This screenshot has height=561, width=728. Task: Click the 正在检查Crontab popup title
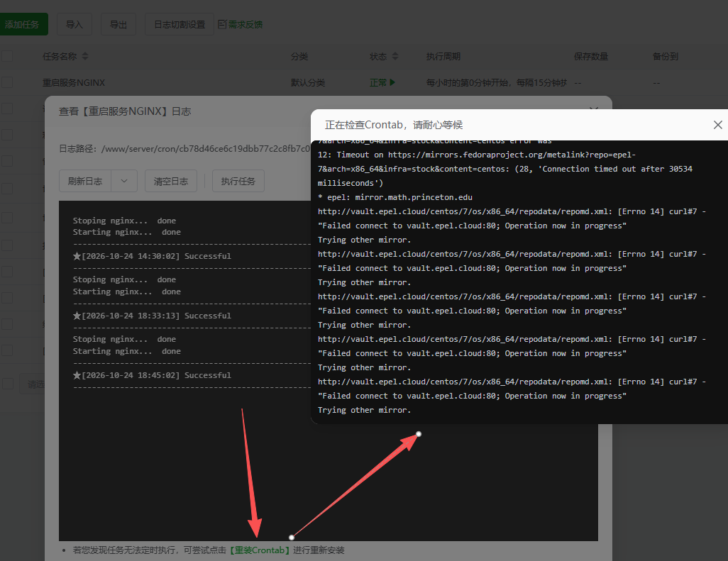pos(394,125)
